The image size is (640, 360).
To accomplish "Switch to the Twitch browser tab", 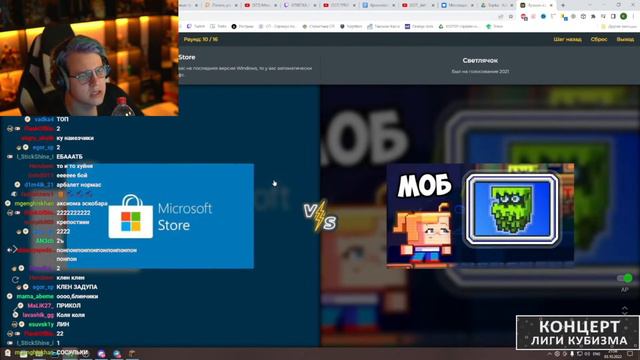I will pyautogui.click(x=300, y=5).
